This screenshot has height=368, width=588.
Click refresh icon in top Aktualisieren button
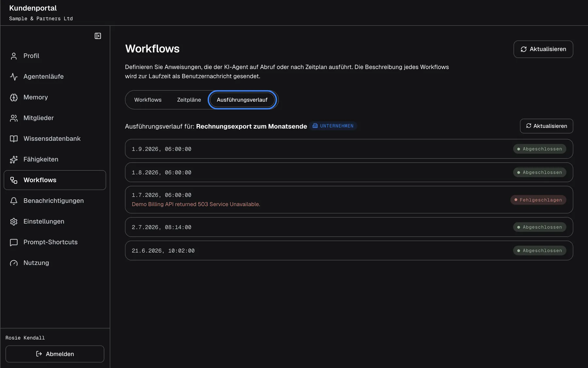(524, 49)
